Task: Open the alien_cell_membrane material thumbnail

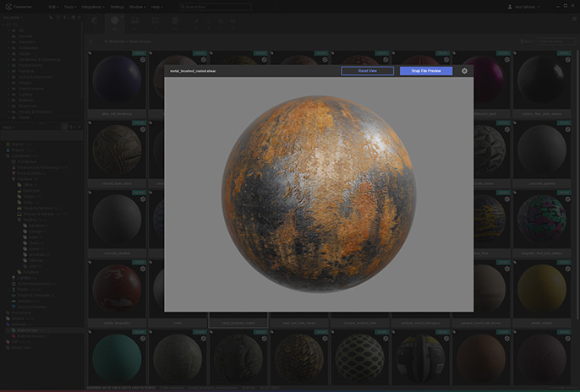Action: tap(117, 80)
